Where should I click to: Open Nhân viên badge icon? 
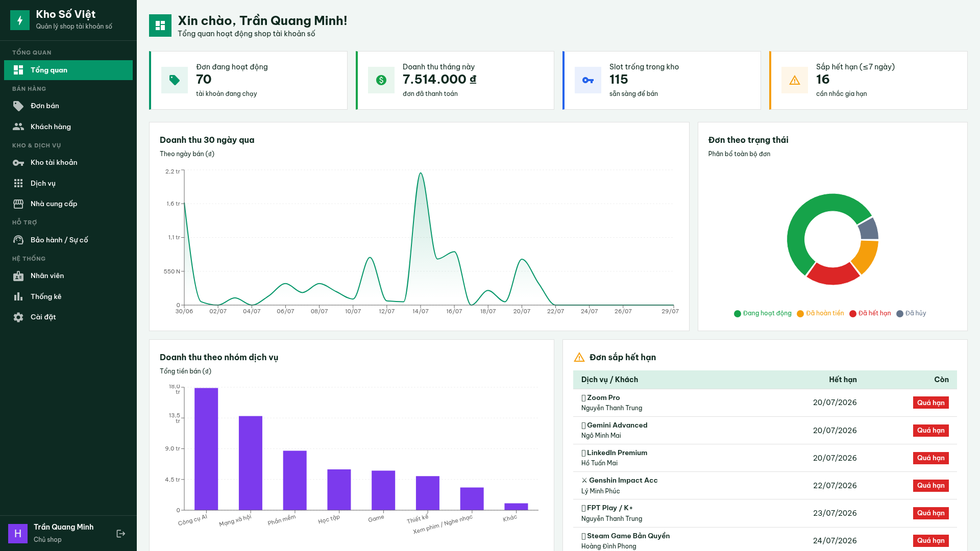pyautogui.click(x=18, y=276)
